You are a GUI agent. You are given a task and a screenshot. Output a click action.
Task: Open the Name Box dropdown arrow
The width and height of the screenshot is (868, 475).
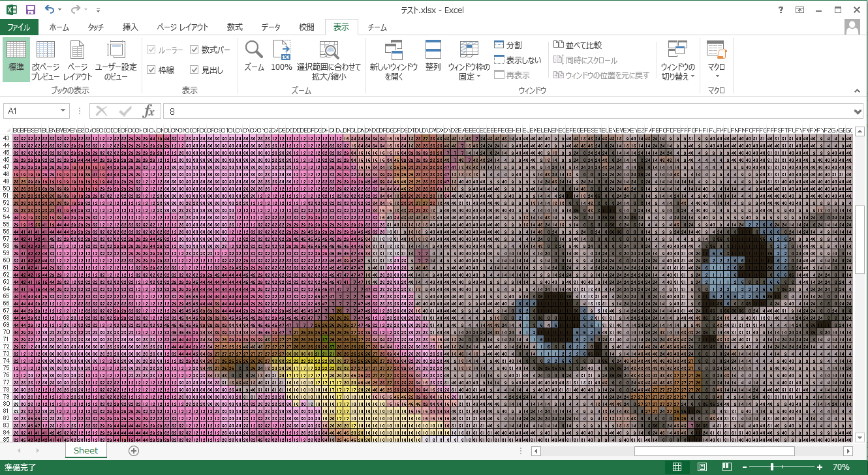64,112
